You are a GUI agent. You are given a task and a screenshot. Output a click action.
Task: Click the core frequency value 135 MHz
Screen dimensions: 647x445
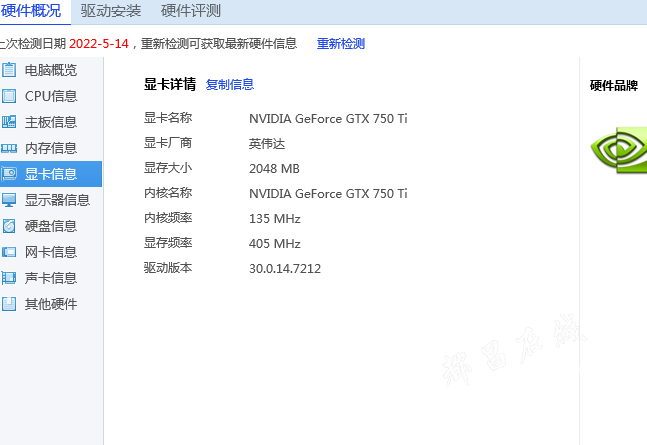[x=275, y=218]
